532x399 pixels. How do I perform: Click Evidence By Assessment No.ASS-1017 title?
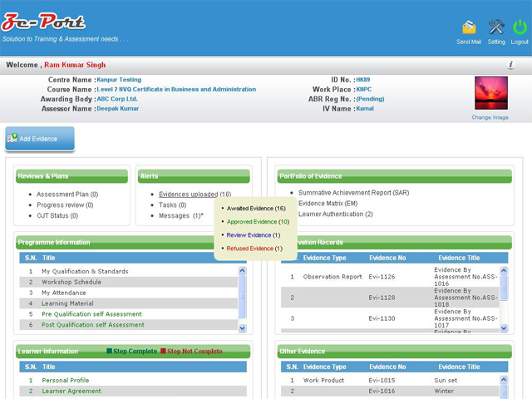click(x=465, y=318)
